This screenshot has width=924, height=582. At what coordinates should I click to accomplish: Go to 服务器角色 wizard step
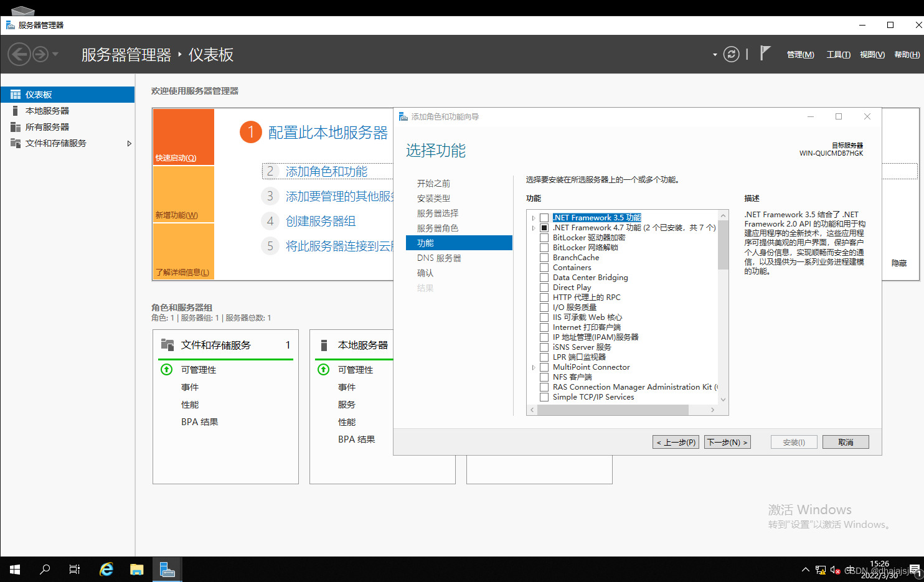(438, 228)
